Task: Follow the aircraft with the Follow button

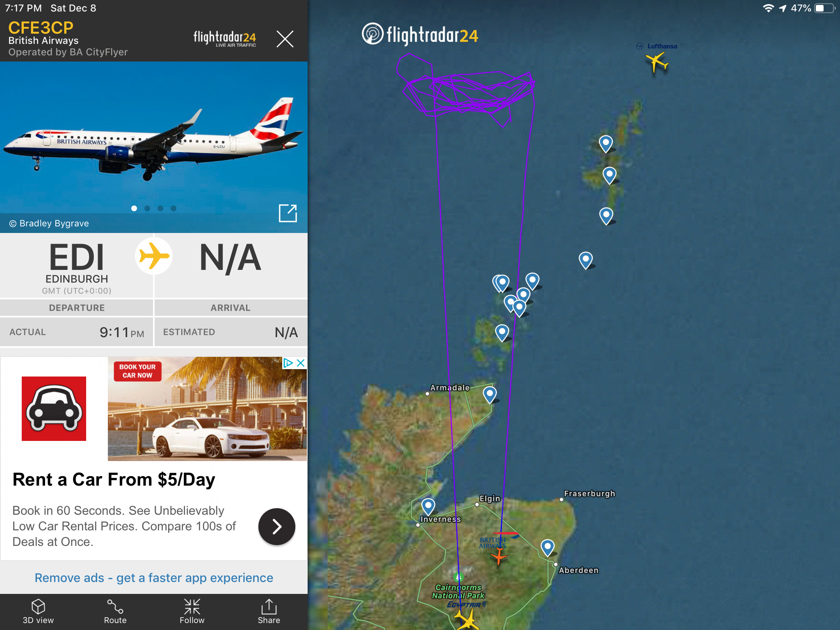Action: point(192,612)
